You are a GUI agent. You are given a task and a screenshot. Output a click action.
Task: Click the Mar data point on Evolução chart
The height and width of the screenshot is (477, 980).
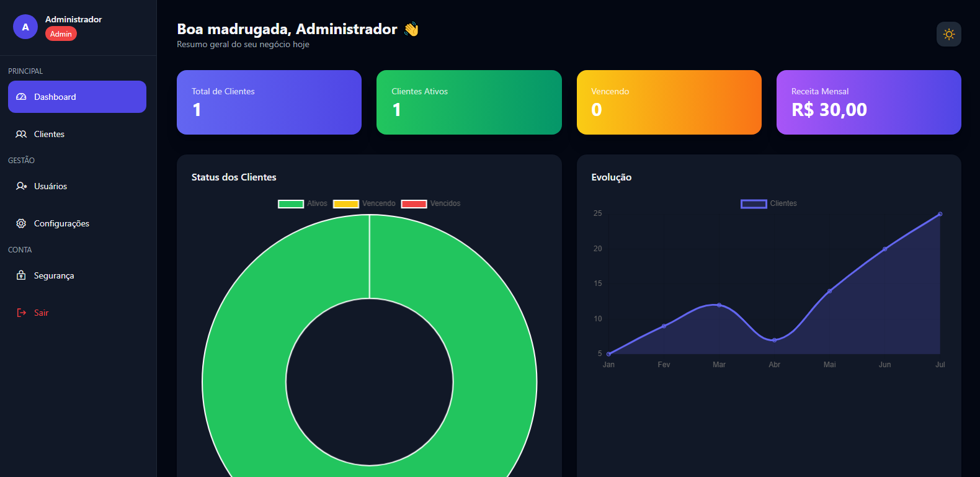pos(719,305)
